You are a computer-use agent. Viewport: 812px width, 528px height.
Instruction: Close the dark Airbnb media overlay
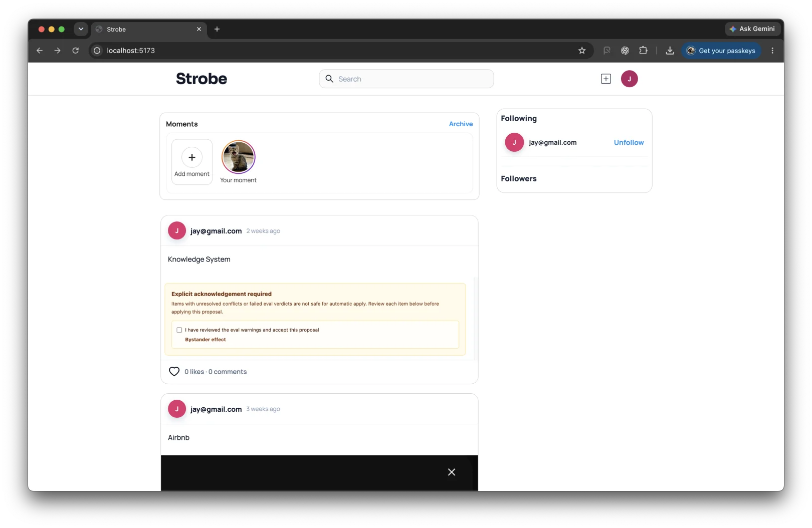coord(452,472)
